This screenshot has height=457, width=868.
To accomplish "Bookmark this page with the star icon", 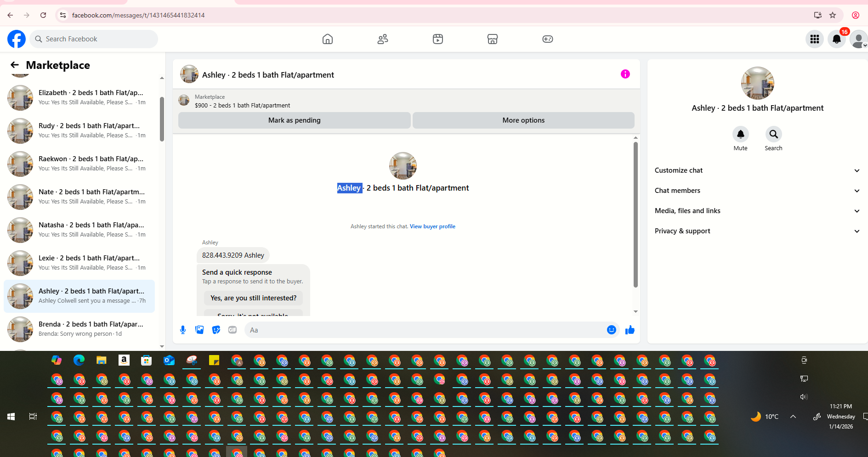I will 833,15.
